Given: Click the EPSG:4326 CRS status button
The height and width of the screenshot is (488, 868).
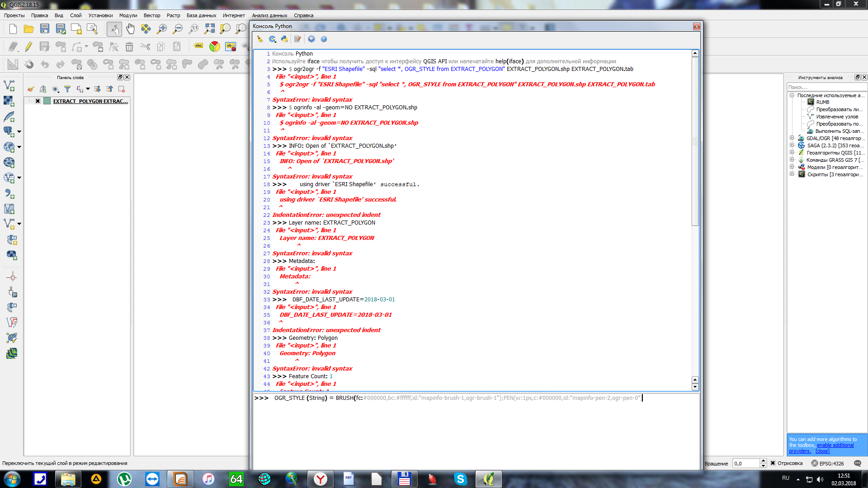Looking at the screenshot, I should click(x=827, y=463).
